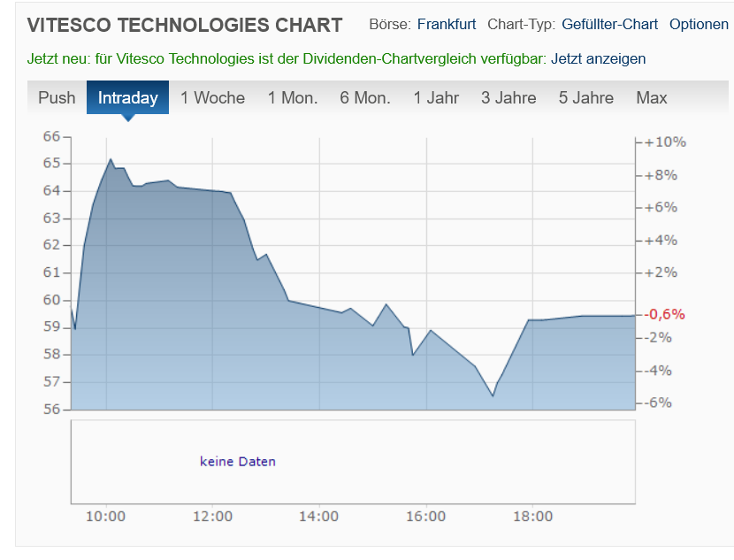
Task: Open the 1 Mon. timeframe tab
Action: pos(293,97)
